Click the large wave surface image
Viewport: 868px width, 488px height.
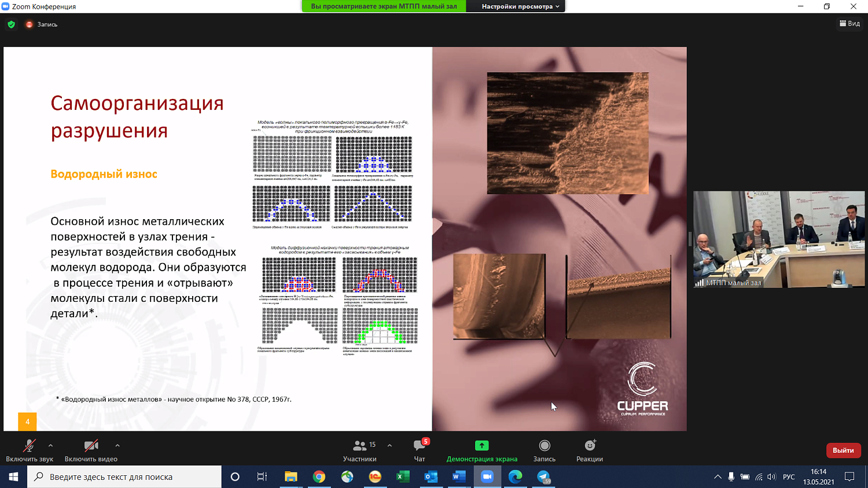[x=568, y=133]
